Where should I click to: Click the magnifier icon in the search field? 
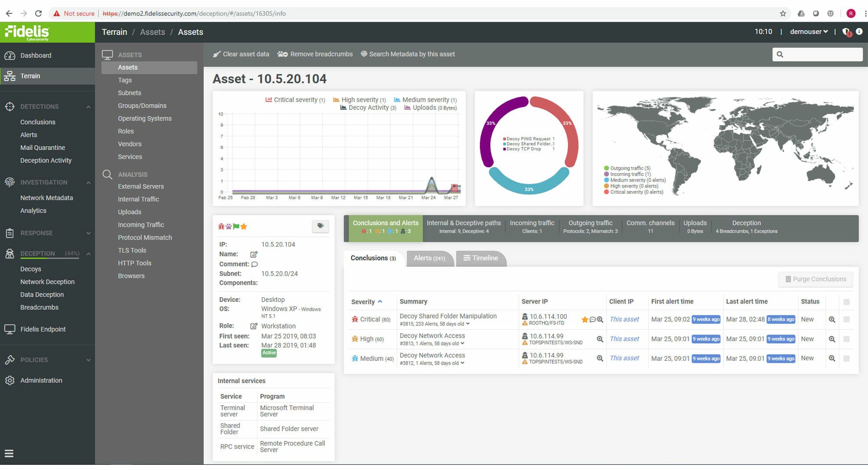pyautogui.click(x=780, y=55)
